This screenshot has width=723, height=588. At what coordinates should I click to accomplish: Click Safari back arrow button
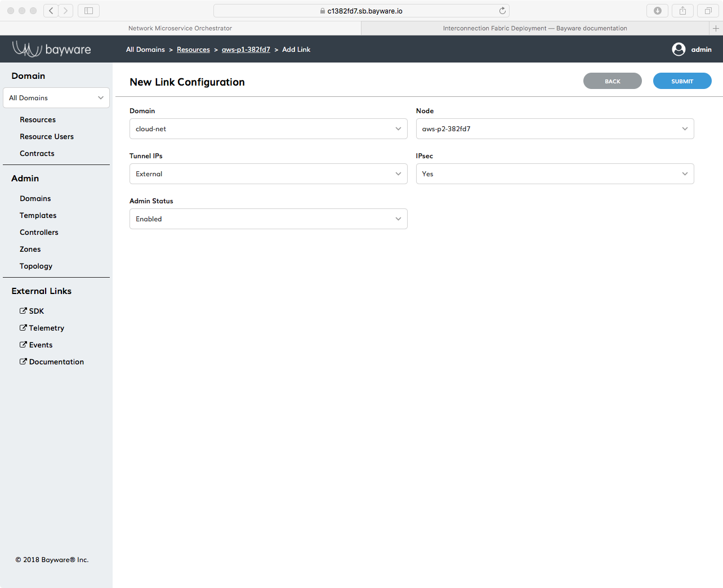click(x=51, y=11)
